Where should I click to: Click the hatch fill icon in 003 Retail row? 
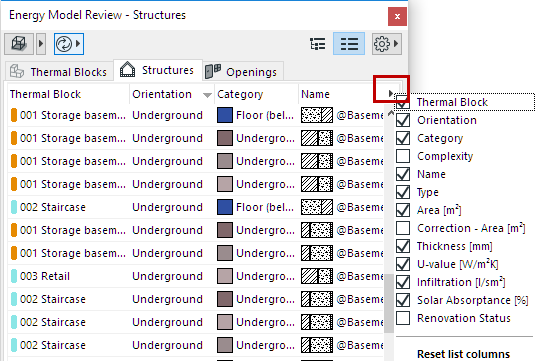pos(317,276)
